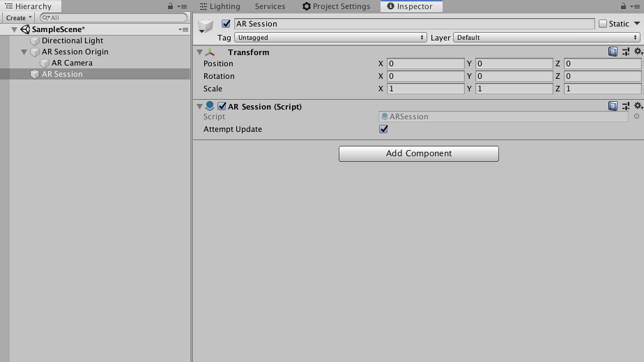644x362 pixels.
Task: Click the Script field object picker circle
Action: [636, 116]
